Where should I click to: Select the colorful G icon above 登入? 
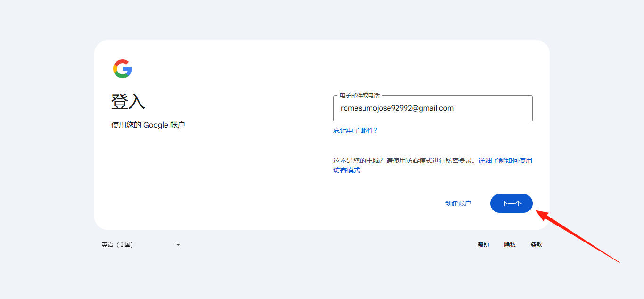pos(123,69)
